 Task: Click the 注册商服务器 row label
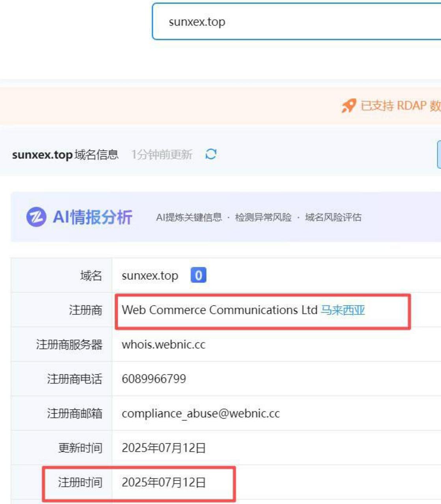click(x=69, y=345)
